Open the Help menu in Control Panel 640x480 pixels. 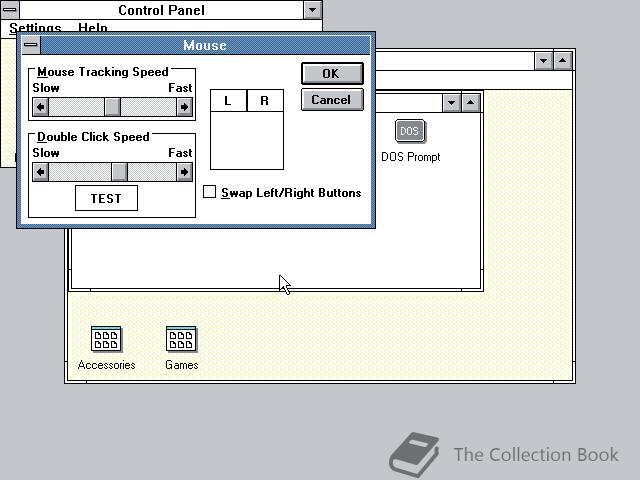coord(93,28)
